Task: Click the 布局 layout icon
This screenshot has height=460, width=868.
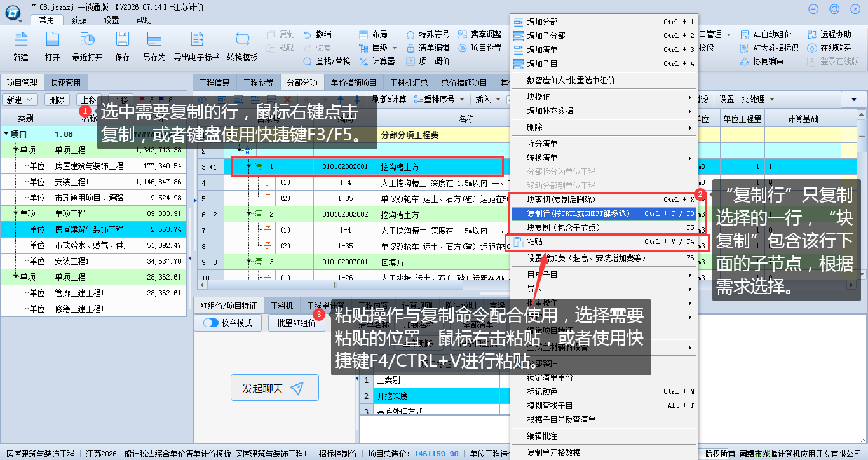Action: [363, 34]
